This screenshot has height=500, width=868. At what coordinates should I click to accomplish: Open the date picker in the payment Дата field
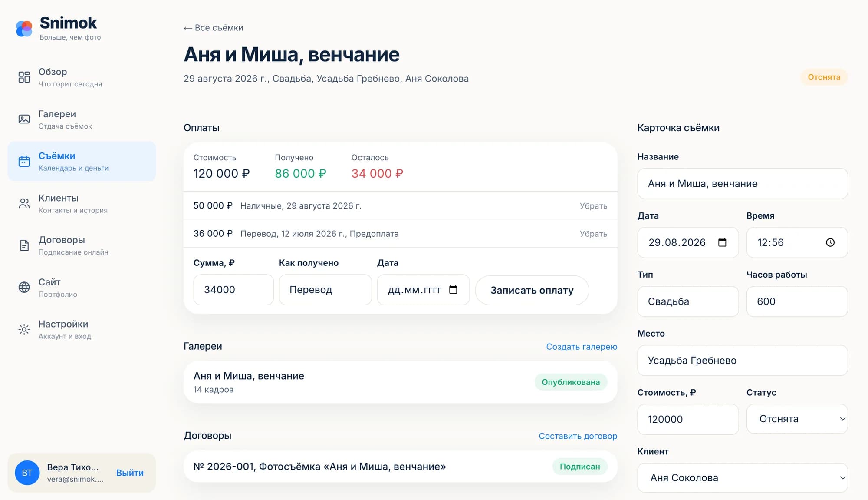453,290
